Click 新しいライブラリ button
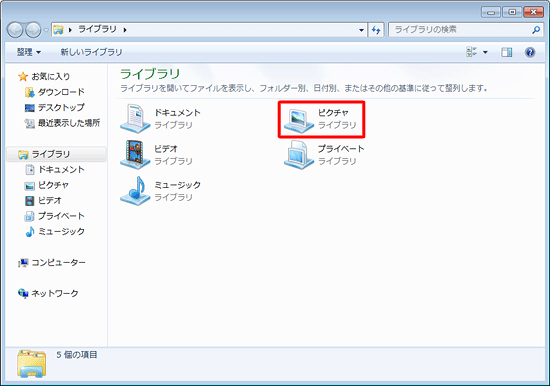550x386 pixels. [x=92, y=52]
